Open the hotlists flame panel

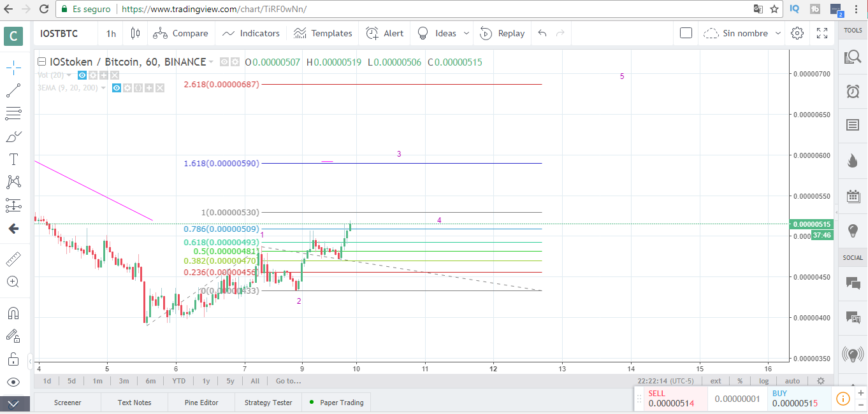[853, 161]
